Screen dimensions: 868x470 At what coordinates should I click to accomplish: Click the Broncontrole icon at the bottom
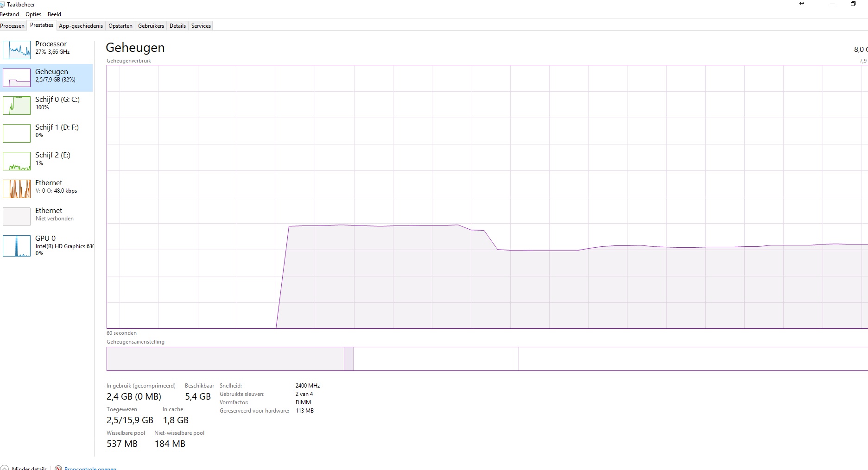click(x=58, y=468)
